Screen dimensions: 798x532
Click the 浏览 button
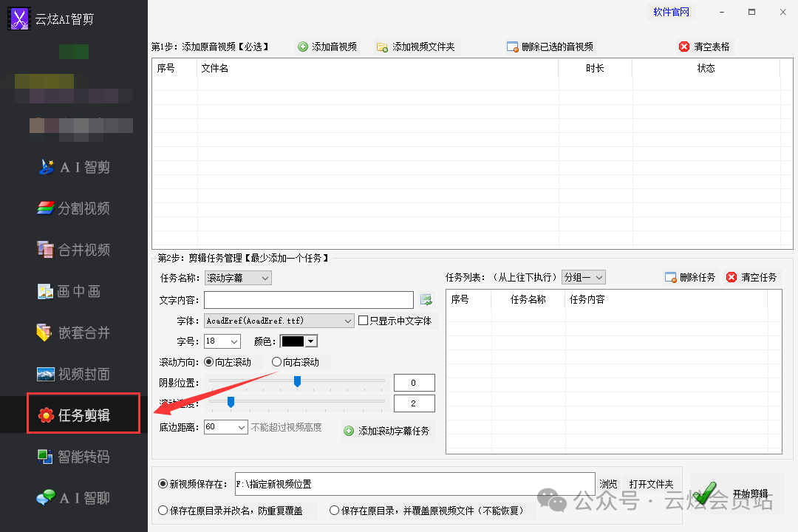pyautogui.click(x=608, y=484)
